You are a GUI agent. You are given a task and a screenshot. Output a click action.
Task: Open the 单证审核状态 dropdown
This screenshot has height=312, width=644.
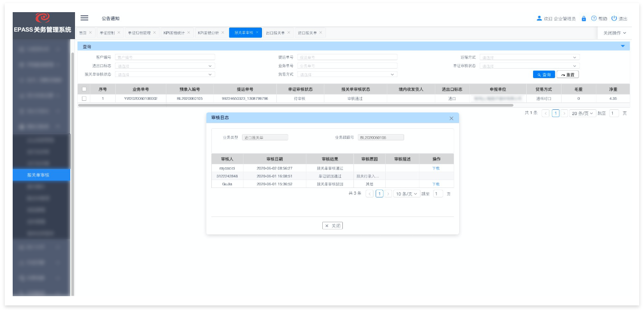click(529, 66)
